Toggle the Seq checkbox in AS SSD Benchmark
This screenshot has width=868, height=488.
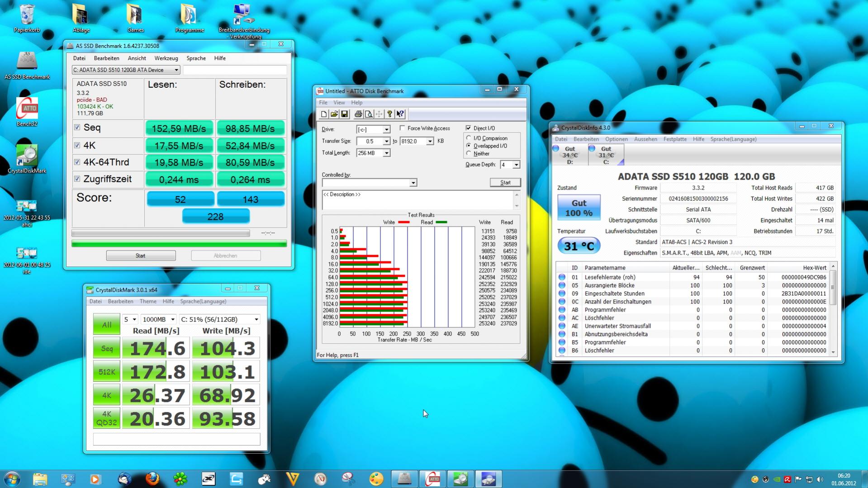coord(77,128)
